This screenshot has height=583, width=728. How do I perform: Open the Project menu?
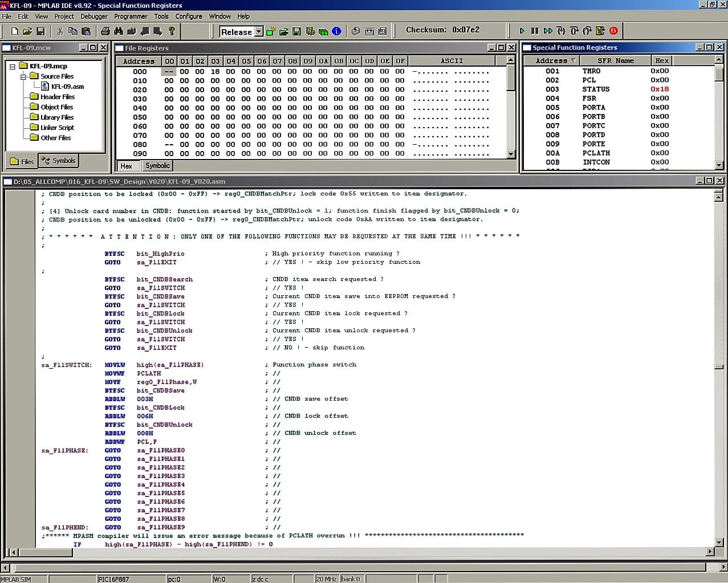pos(64,17)
